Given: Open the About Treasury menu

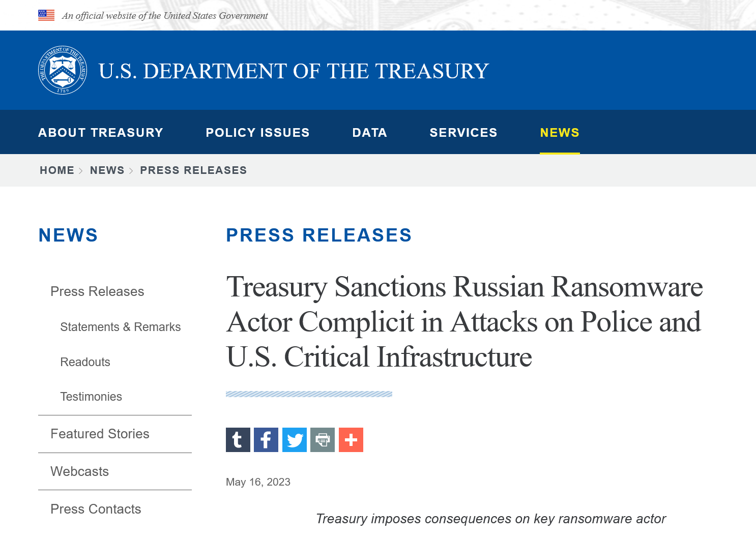Looking at the screenshot, I should point(101,133).
